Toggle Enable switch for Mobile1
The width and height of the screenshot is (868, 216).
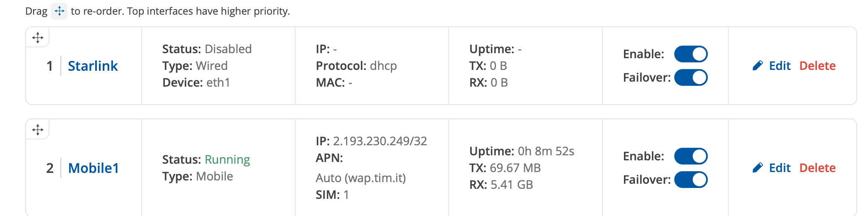click(x=691, y=156)
